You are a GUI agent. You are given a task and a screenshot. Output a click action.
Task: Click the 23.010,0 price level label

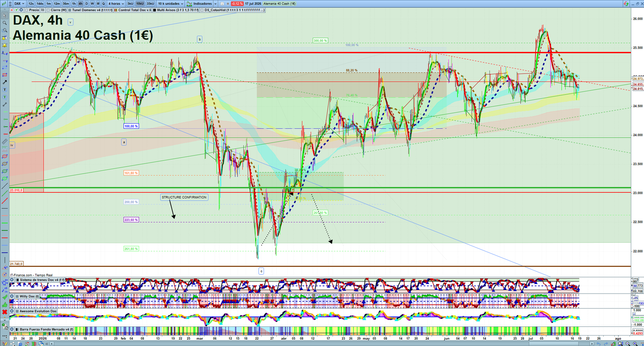(17, 190)
